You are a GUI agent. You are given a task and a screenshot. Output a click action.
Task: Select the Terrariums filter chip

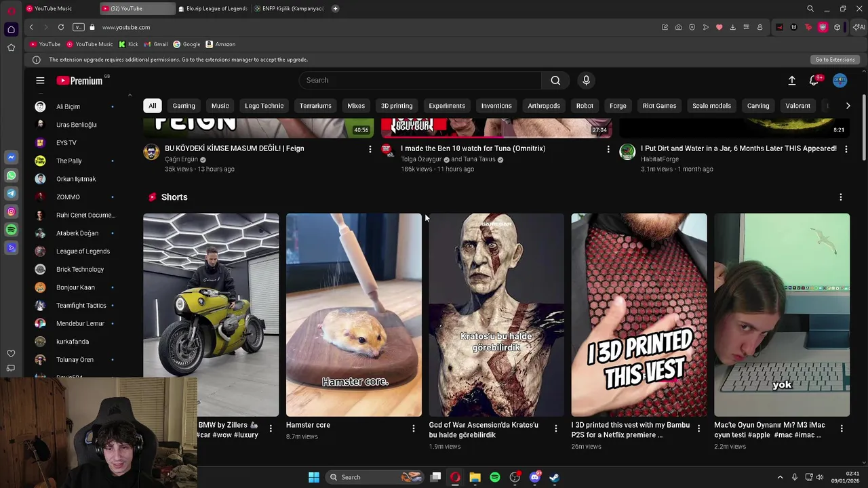[x=315, y=106]
